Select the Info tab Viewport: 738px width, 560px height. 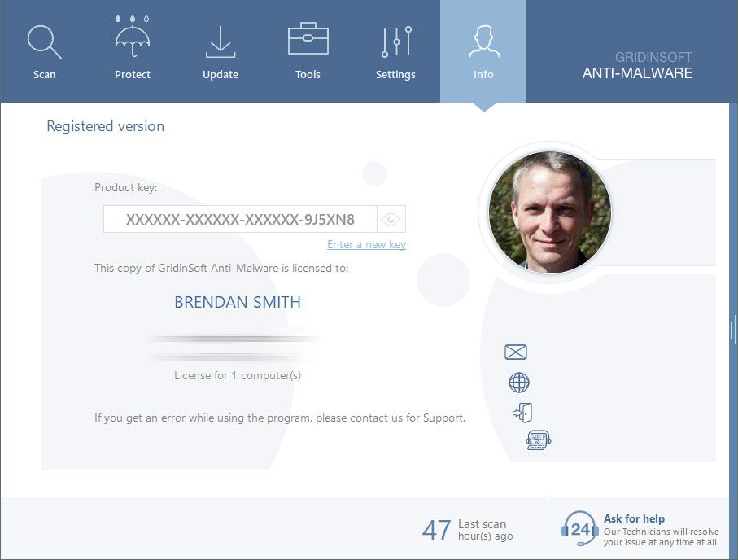(x=483, y=51)
